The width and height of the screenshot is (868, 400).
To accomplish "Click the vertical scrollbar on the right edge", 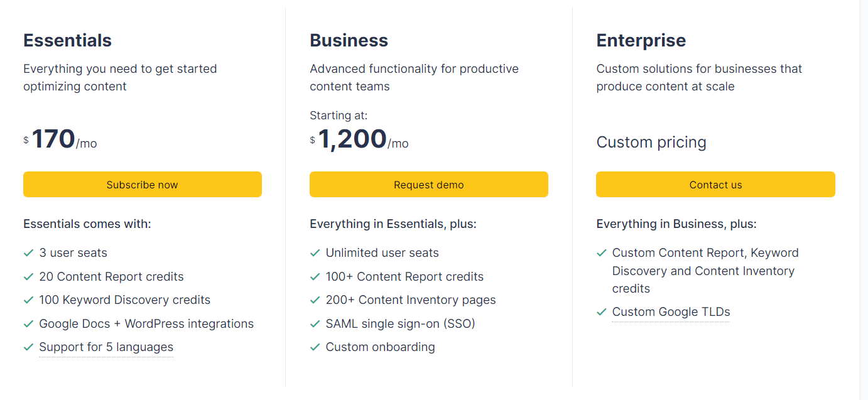I will [864, 200].
